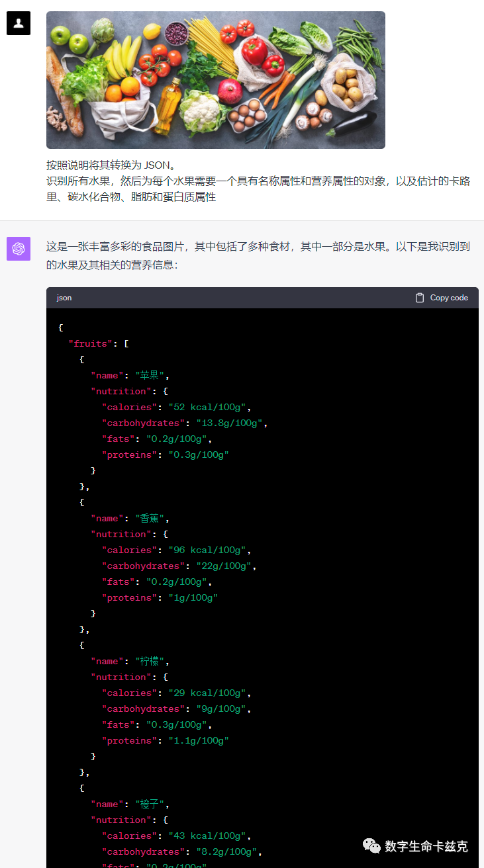Open the uploaded food photo thumbnail

click(x=216, y=80)
